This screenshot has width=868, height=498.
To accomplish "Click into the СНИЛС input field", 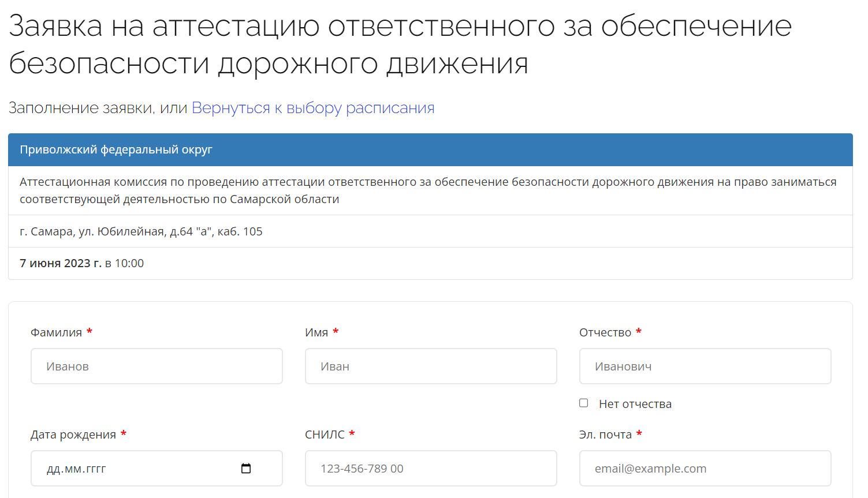I will [x=431, y=468].
